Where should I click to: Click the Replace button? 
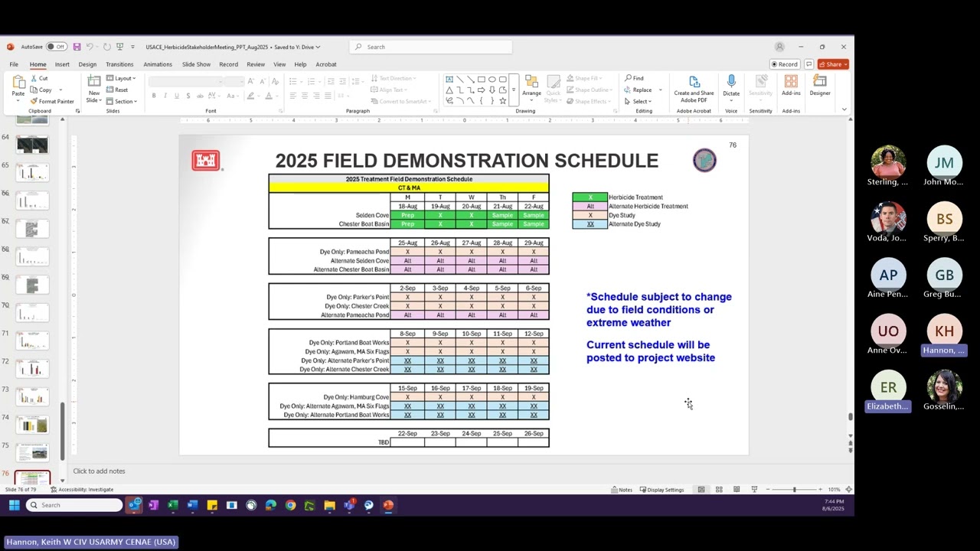coord(637,90)
